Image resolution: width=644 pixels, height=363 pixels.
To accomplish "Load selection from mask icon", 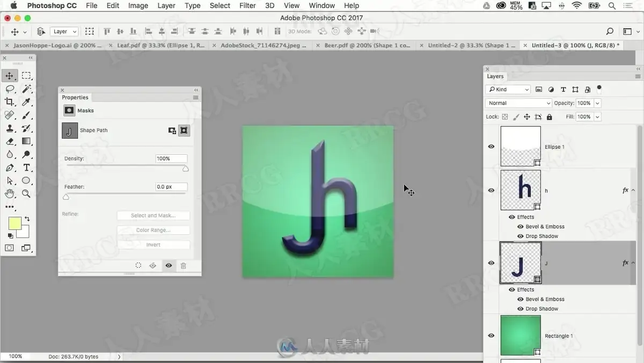I will click(x=138, y=265).
